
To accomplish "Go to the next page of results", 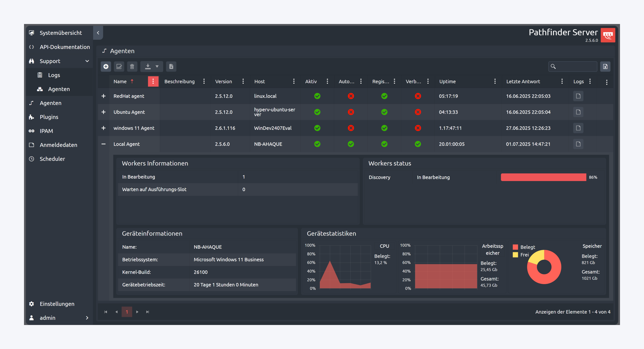I will click(x=137, y=312).
